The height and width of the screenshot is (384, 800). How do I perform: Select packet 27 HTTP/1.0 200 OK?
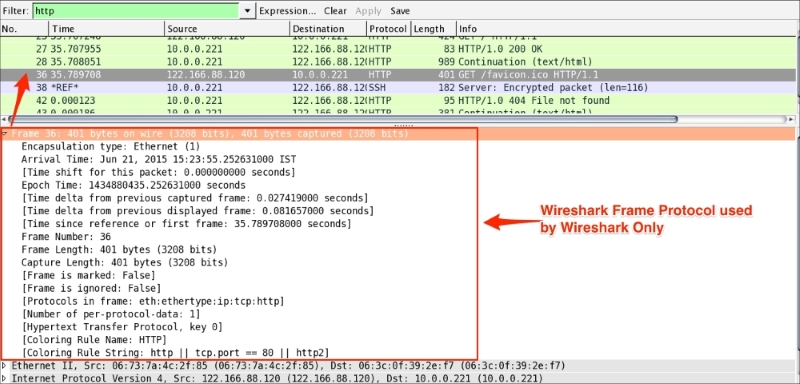coord(397,49)
